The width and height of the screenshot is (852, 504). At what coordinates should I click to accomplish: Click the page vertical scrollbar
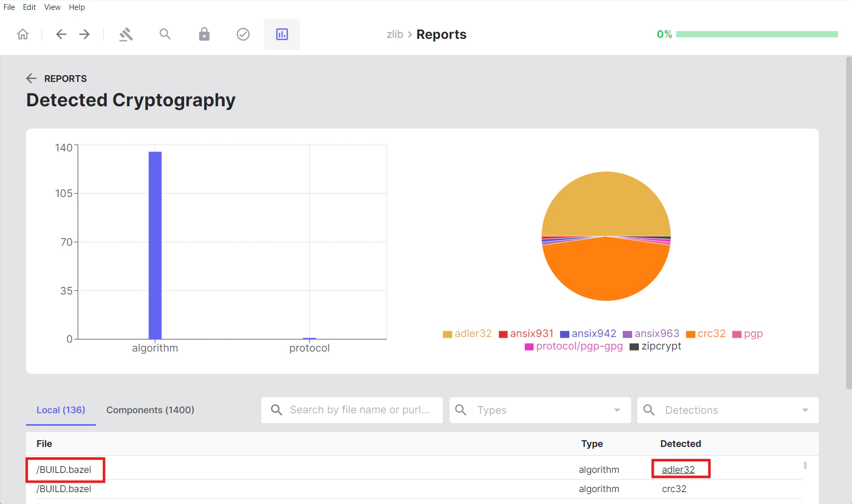(848, 223)
